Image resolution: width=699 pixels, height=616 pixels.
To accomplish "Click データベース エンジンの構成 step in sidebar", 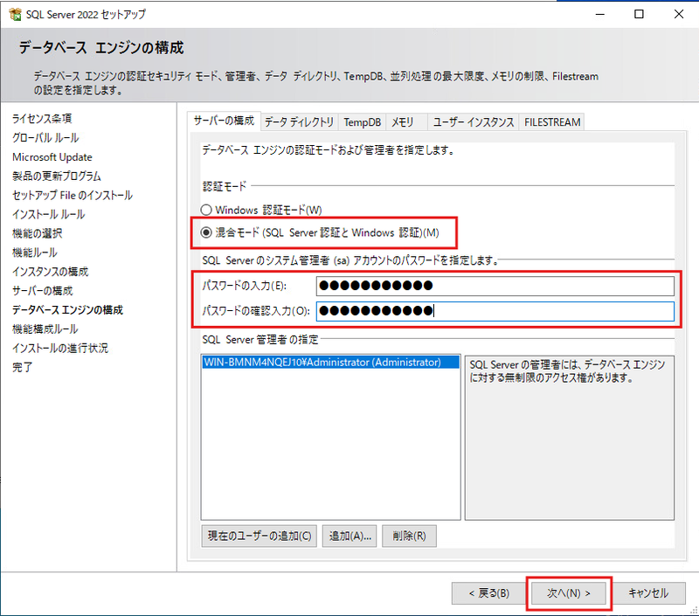I will pyautogui.click(x=67, y=310).
